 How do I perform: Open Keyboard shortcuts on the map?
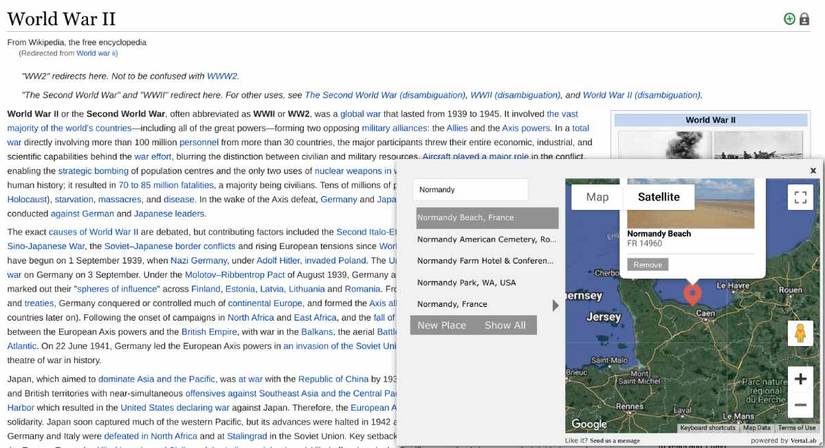click(708, 427)
